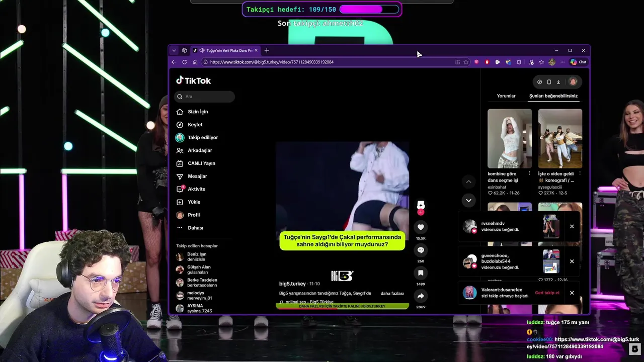The height and width of the screenshot is (362, 644).
Task: Open Berke Tasdelen followed account
Action: click(x=202, y=283)
